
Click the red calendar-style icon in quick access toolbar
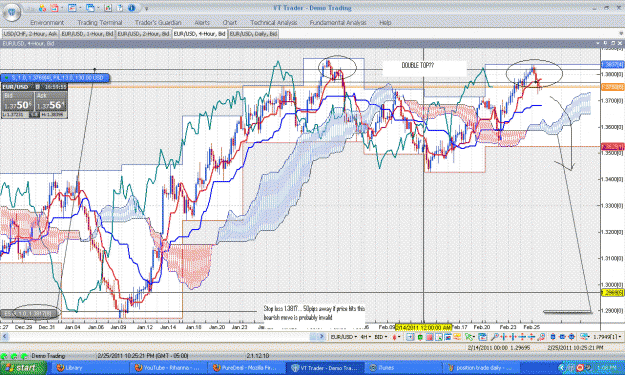pyautogui.click(x=54, y=8)
